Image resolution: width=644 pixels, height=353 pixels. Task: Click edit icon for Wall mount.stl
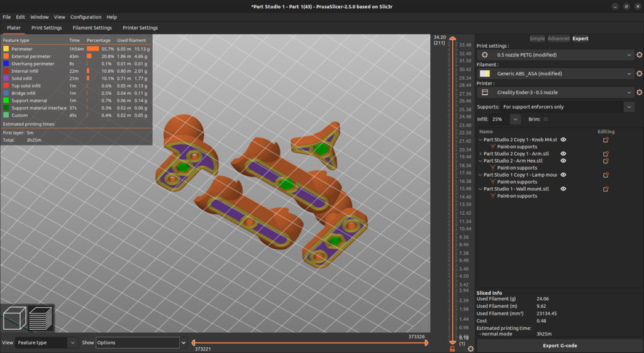pos(606,189)
